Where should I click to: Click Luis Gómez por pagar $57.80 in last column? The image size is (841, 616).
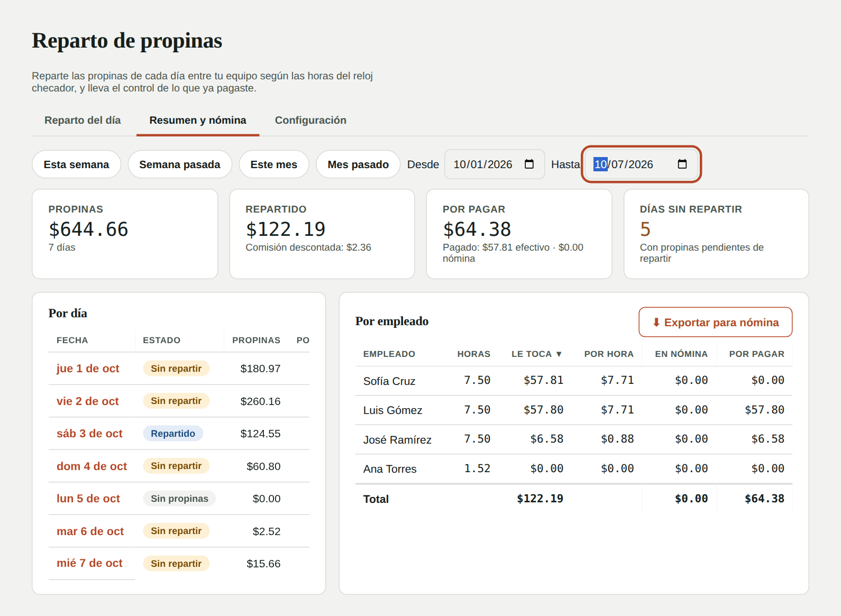(x=764, y=410)
